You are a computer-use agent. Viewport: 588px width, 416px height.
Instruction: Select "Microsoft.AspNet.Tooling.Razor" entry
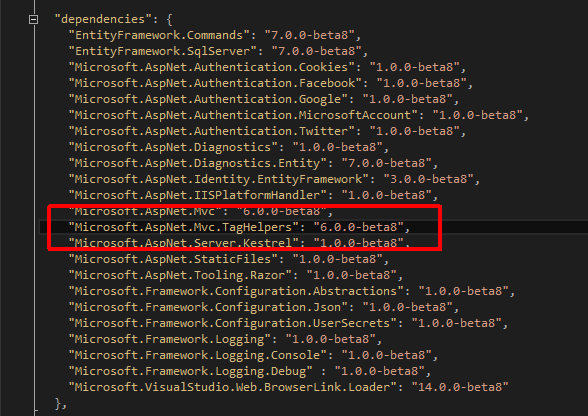point(180,275)
